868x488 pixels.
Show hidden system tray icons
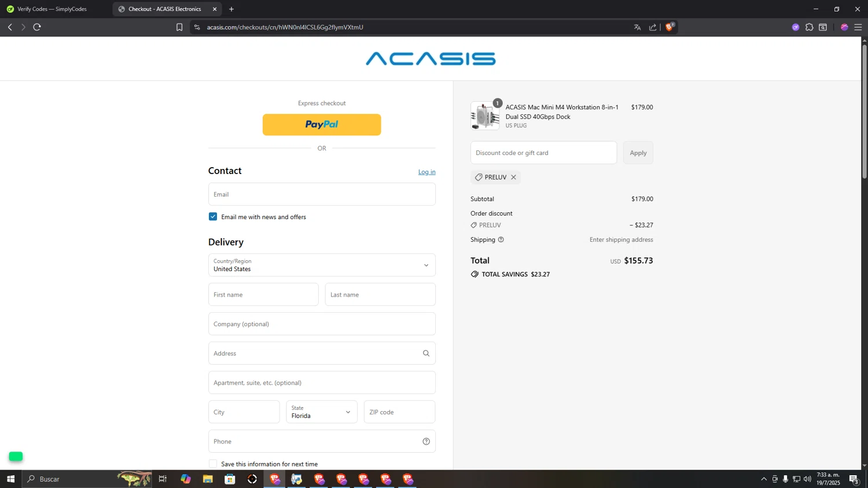[x=764, y=479]
